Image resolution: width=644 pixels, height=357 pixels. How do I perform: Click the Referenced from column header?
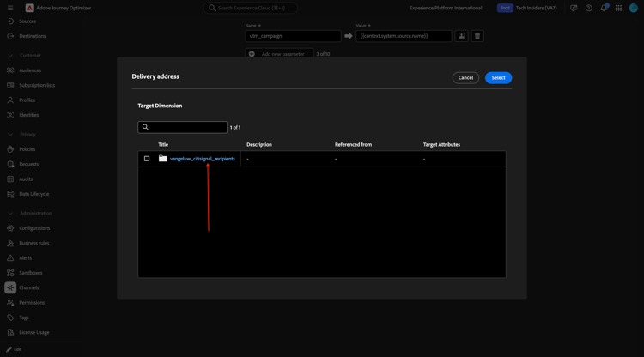tap(353, 145)
